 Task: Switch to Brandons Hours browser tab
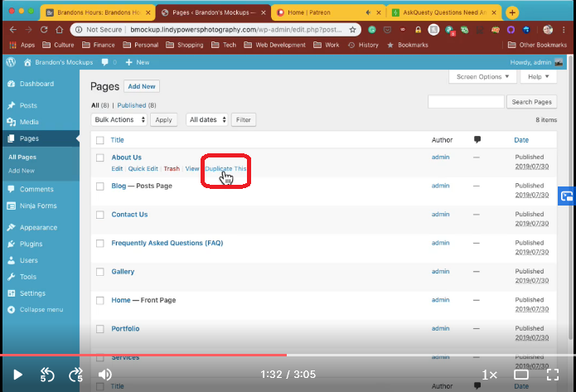(98, 13)
